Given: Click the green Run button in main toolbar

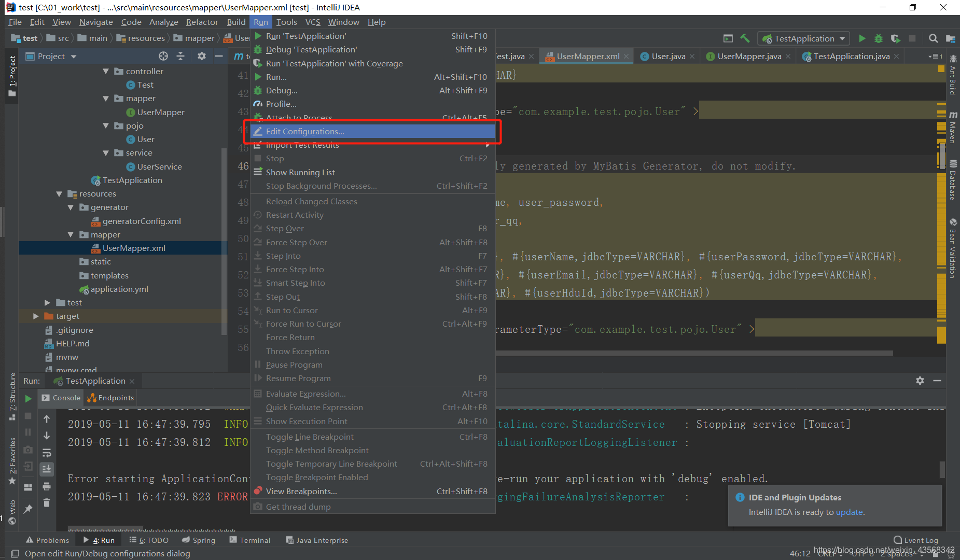Looking at the screenshot, I should coord(862,38).
